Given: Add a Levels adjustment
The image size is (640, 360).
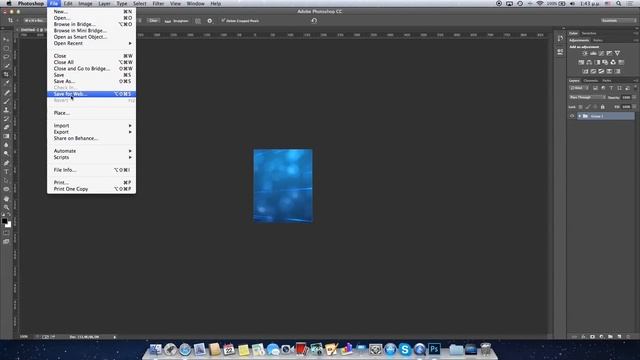Looking at the screenshot, I should coord(593,53).
